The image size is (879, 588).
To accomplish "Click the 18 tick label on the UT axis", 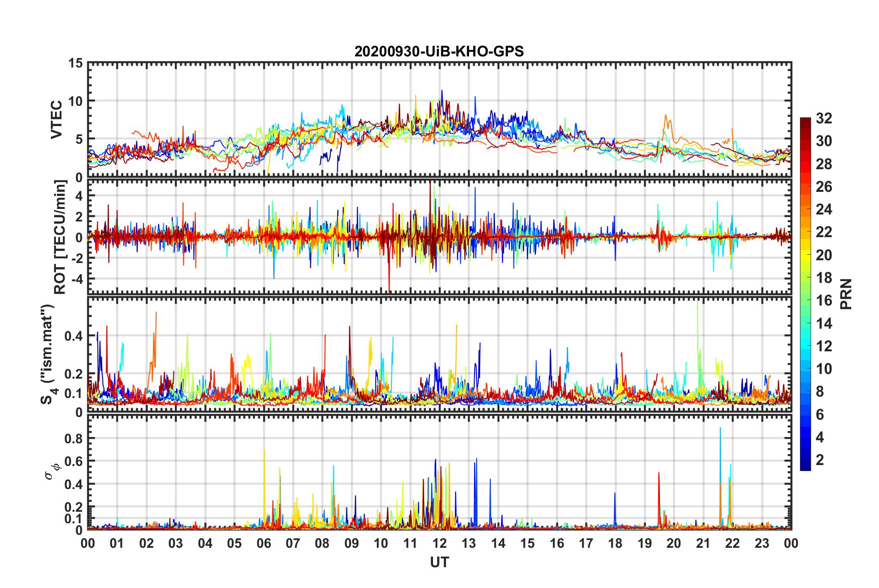I will [x=615, y=543].
